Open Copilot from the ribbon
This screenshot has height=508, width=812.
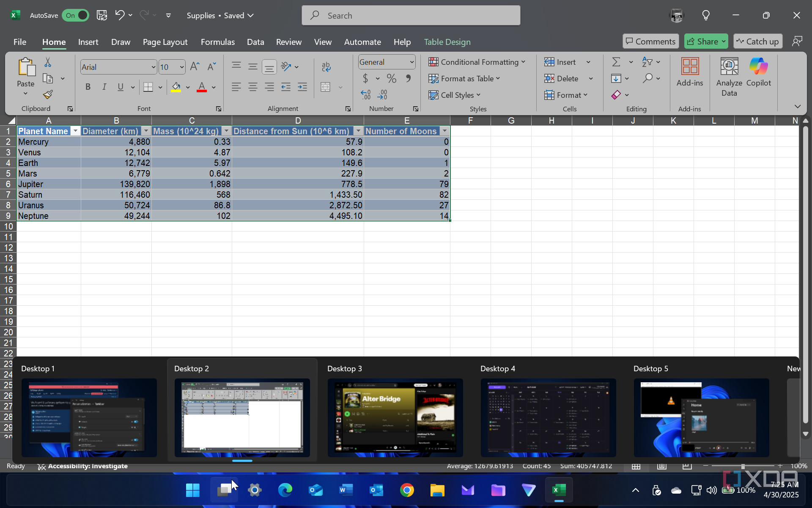coord(759,72)
